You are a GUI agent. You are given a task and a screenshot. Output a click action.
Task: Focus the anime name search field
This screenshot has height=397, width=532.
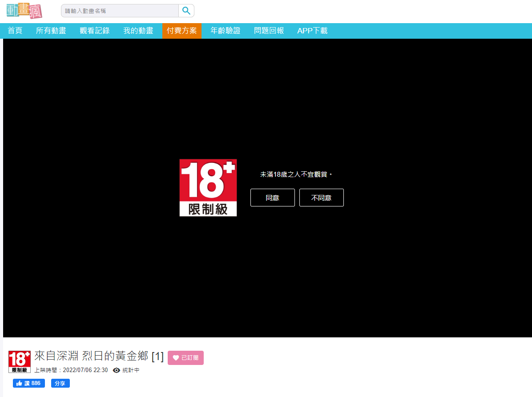coord(120,11)
